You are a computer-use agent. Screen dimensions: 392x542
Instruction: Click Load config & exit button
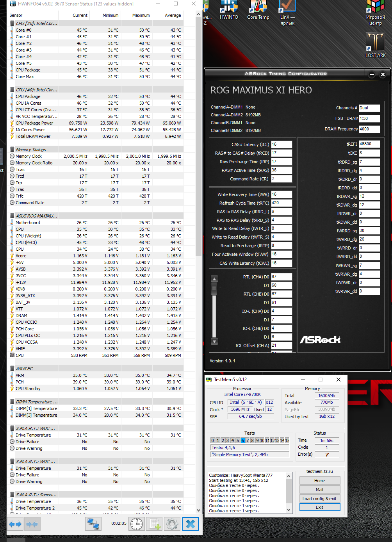pos(320,499)
